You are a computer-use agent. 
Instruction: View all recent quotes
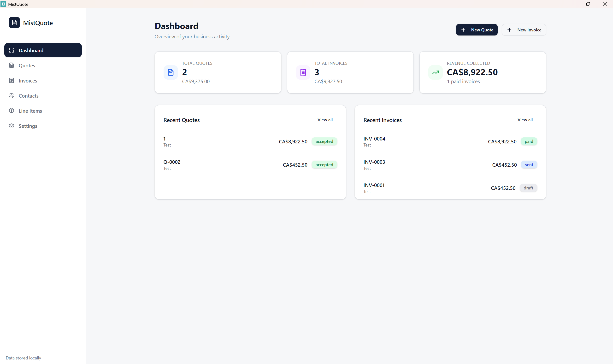pos(325,120)
